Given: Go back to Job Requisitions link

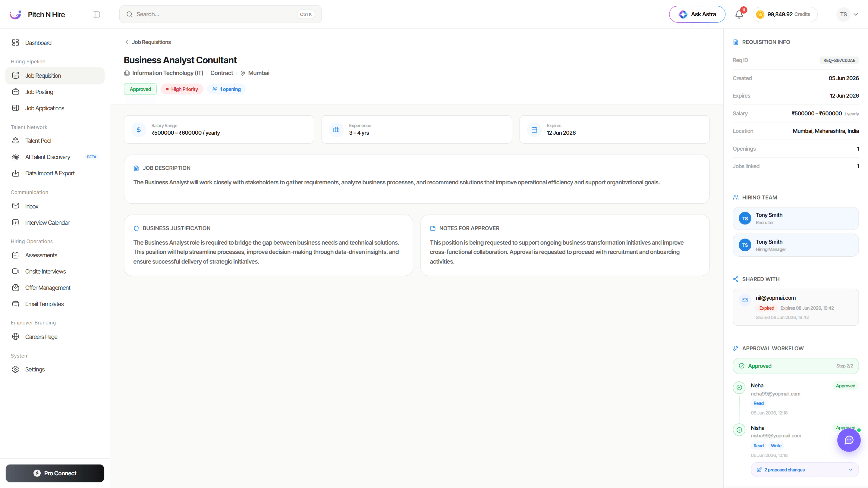Looking at the screenshot, I should [x=148, y=42].
